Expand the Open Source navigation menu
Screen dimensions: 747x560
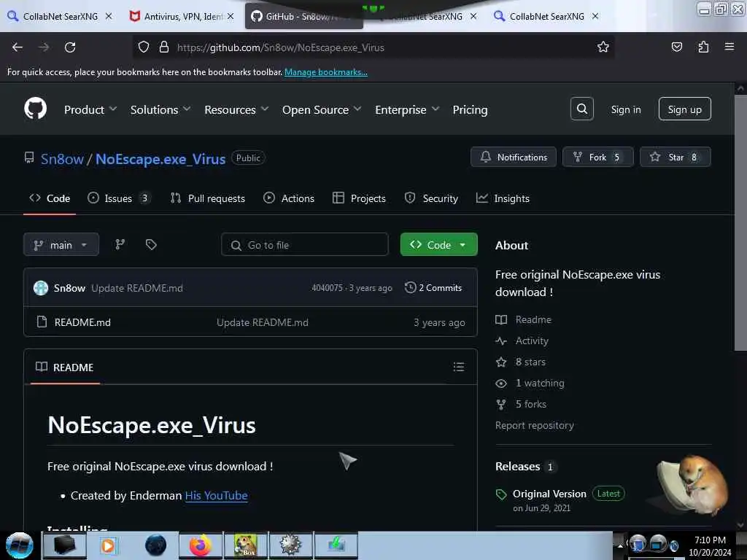pyautogui.click(x=322, y=109)
